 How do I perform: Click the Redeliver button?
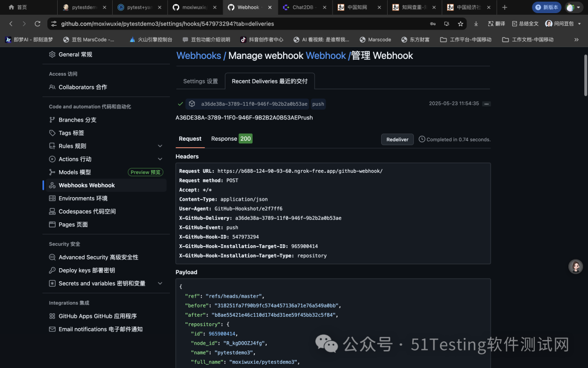coord(397,140)
